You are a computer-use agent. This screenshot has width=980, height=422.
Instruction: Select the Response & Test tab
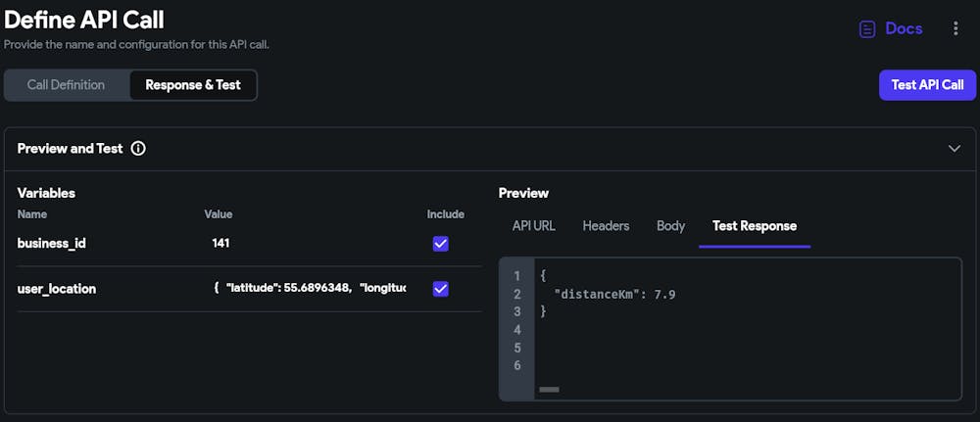click(193, 85)
